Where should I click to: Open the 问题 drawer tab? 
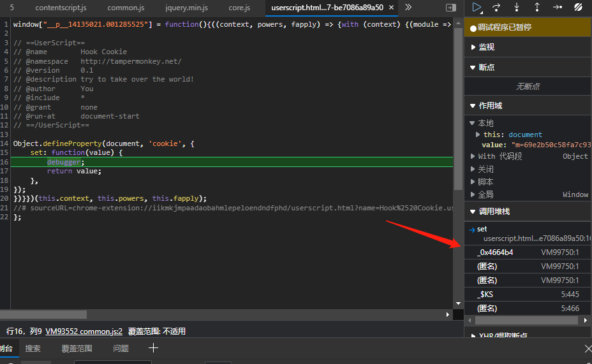tap(121, 348)
